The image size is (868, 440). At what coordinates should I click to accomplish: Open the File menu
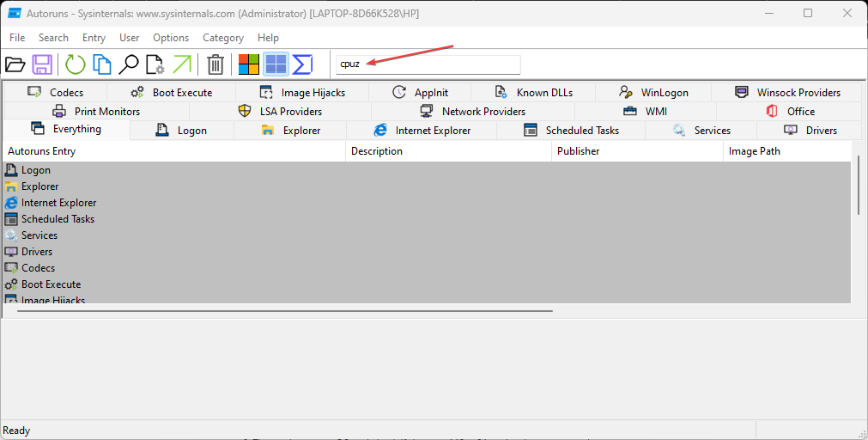17,38
